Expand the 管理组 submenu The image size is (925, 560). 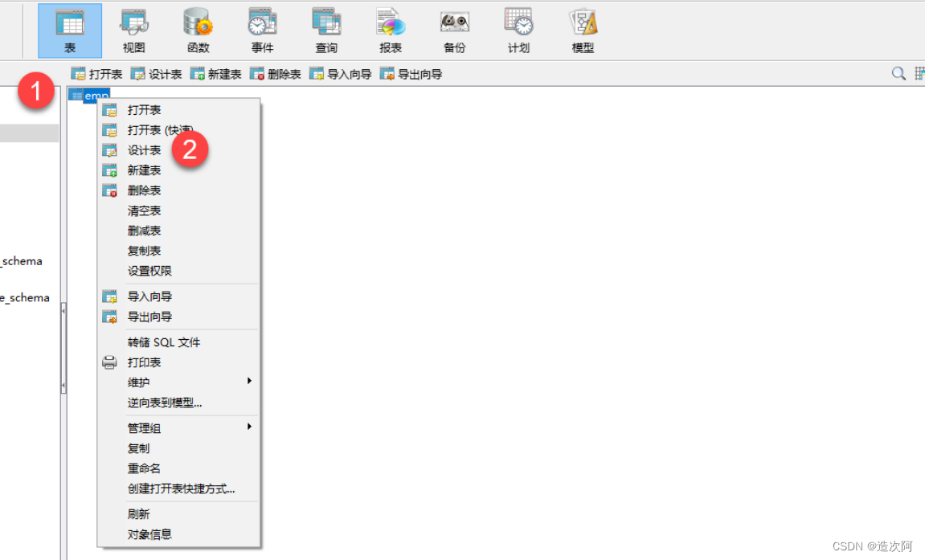click(x=178, y=428)
